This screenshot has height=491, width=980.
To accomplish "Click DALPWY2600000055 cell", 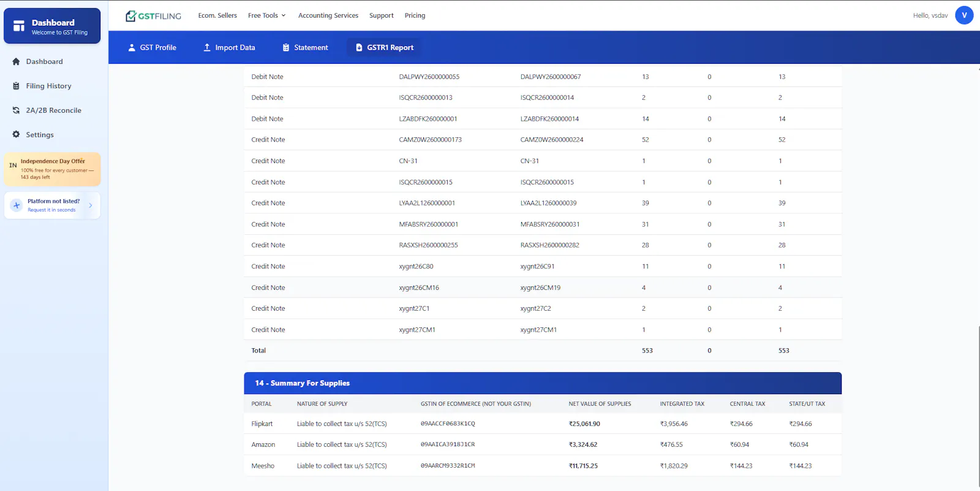I will (x=429, y=77).
